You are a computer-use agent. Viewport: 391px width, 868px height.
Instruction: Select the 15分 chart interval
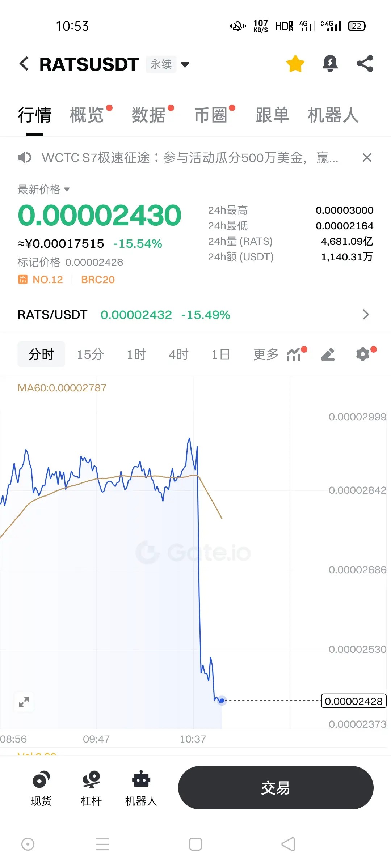[x=90, y=354]
